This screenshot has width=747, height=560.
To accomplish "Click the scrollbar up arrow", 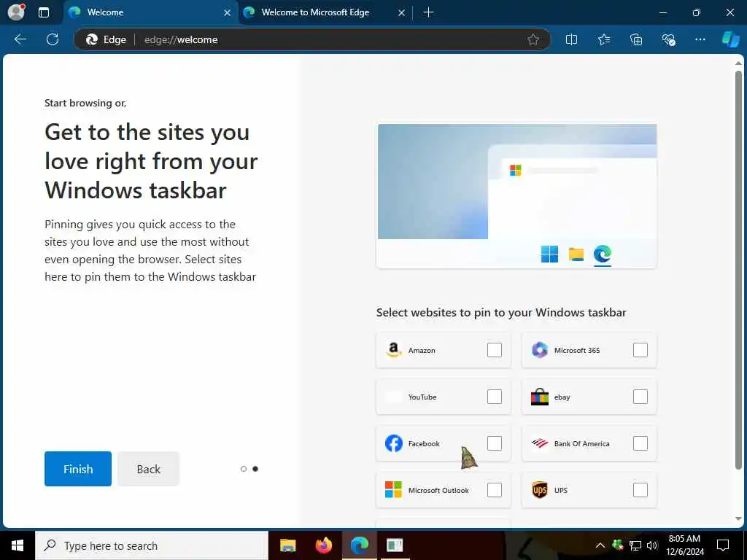I will (738, 63).
